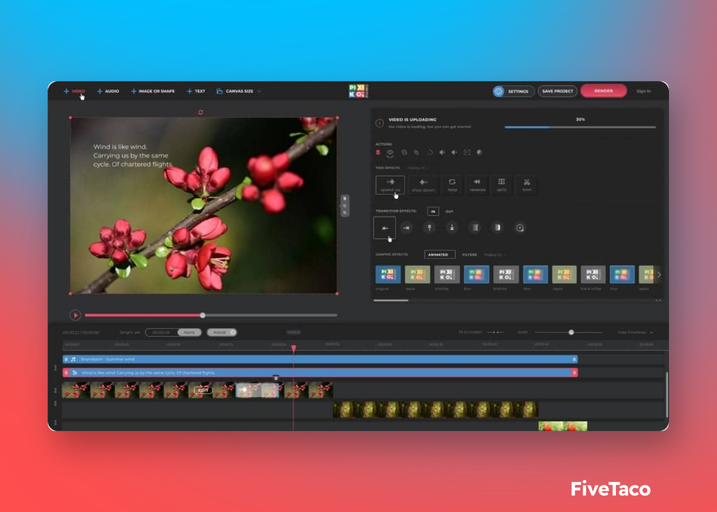This screenshot has width=717, height=512.
Task: Toggle the Adjust switch
Action: point(222,332)
